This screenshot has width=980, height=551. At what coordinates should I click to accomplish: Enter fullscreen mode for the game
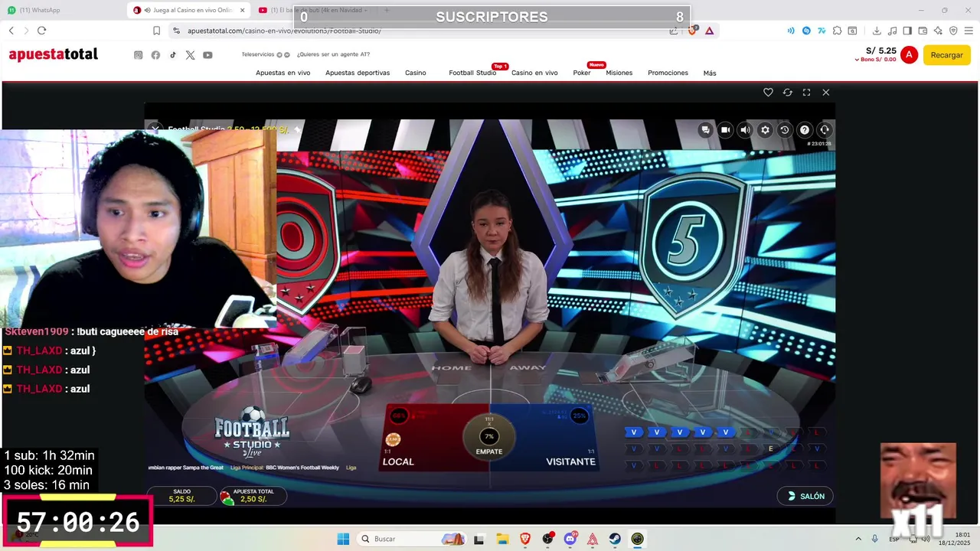click(x=806, y=92)
